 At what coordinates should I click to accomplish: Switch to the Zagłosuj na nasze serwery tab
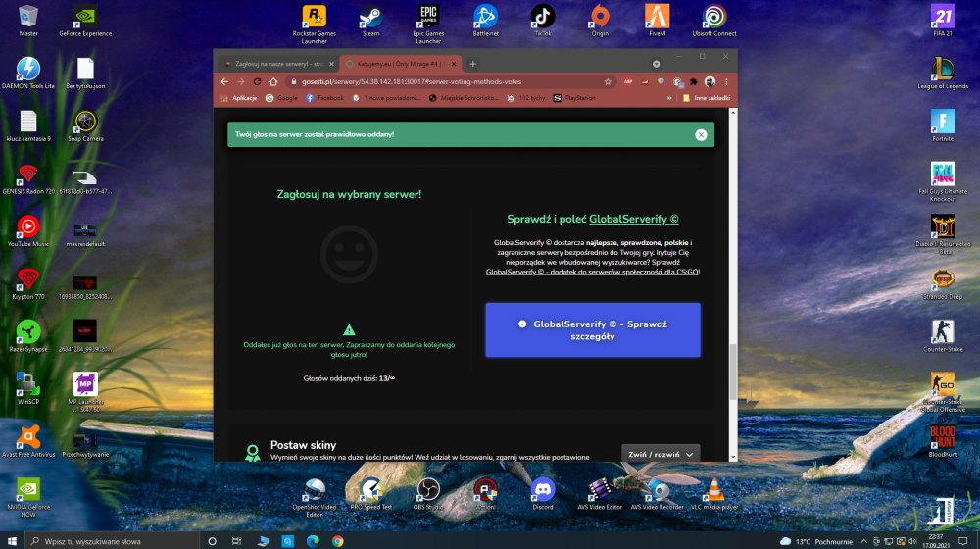point(278,64)
